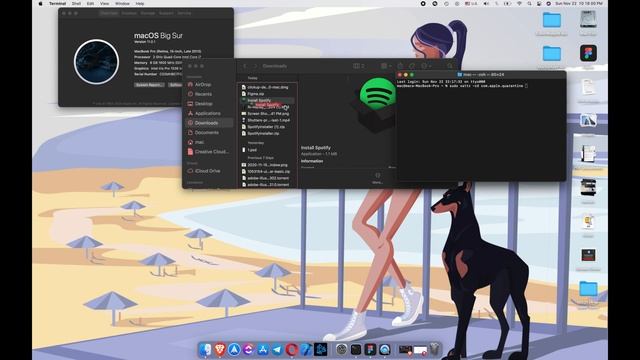Click the System Report button
Viewport: 640px width, 360px height.
tap(149, 85)
